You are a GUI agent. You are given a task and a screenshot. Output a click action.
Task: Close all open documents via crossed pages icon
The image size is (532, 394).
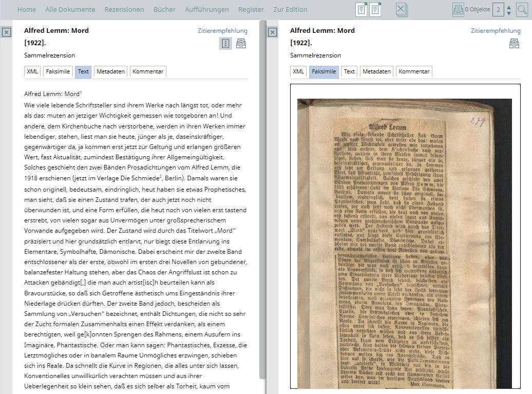[x=402, y=9]
